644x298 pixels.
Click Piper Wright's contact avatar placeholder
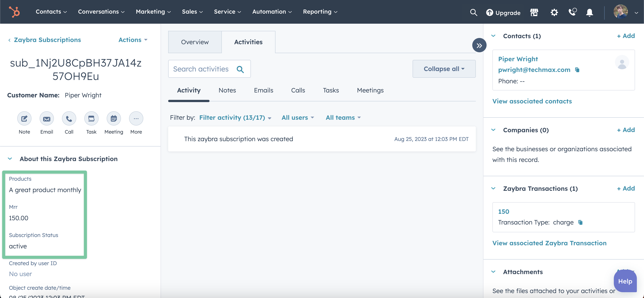[x=622, y=63]
